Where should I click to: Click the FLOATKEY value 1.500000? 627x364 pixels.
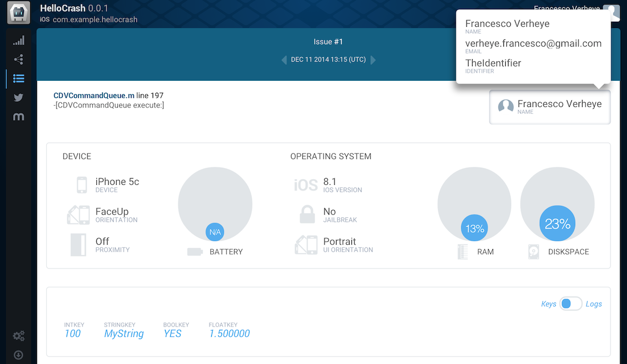click(230, 334)
